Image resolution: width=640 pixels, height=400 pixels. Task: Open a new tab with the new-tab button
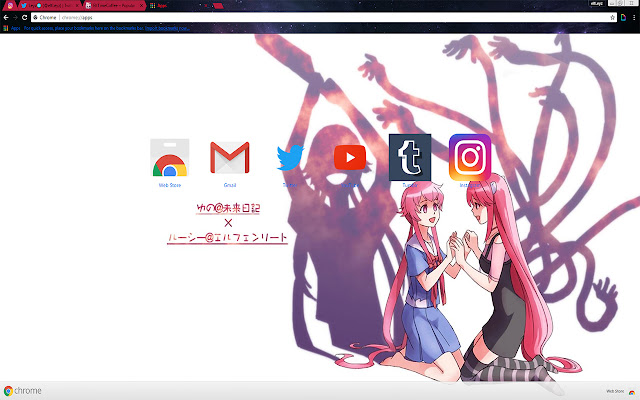(x=218, y=6)
